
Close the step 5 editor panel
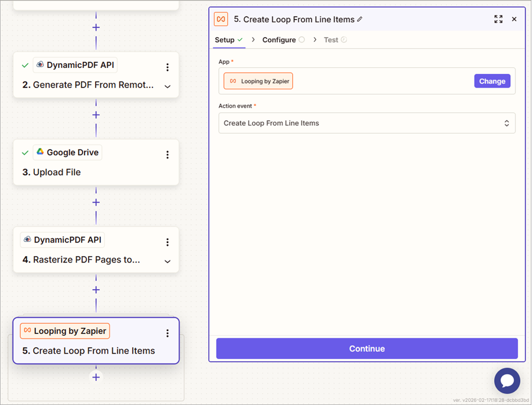[x=514, y=19]
